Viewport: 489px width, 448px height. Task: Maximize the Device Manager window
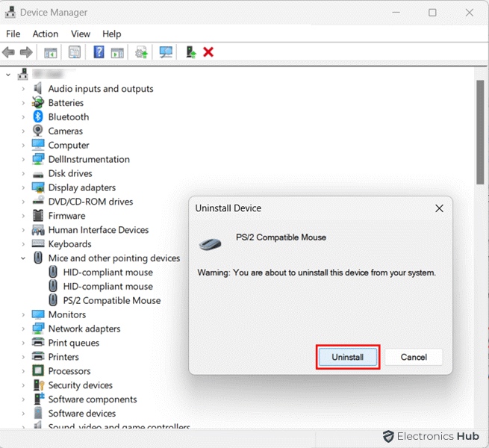point(432,13)
